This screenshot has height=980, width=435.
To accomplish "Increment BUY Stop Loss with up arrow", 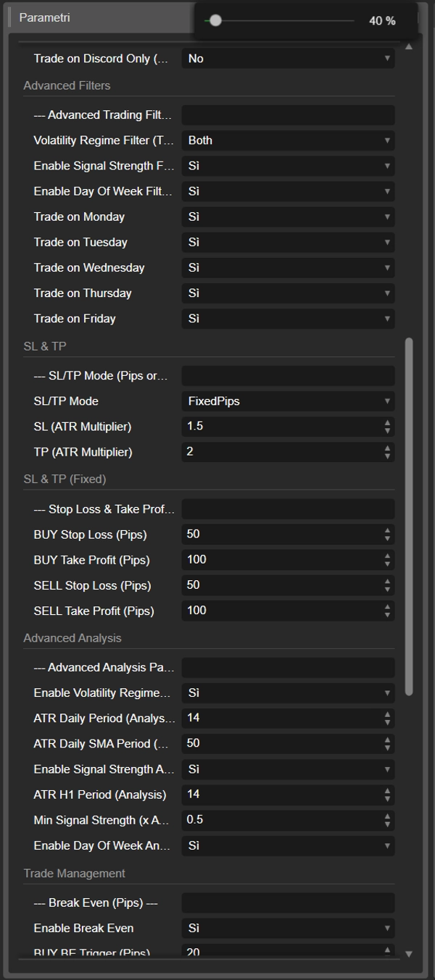I will 389,531.
